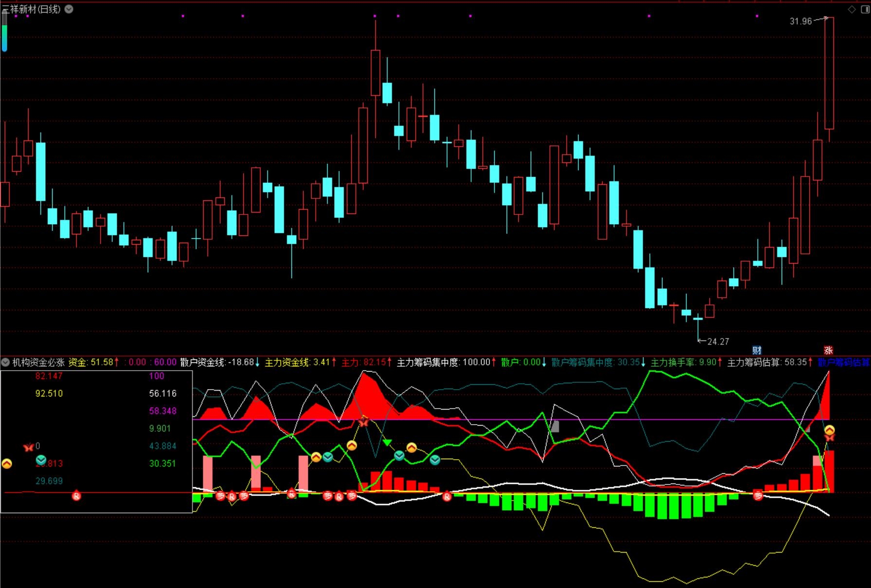
Task: Click the rightmost yellow up-chevron in the indicator
Action: click(830, 430)
